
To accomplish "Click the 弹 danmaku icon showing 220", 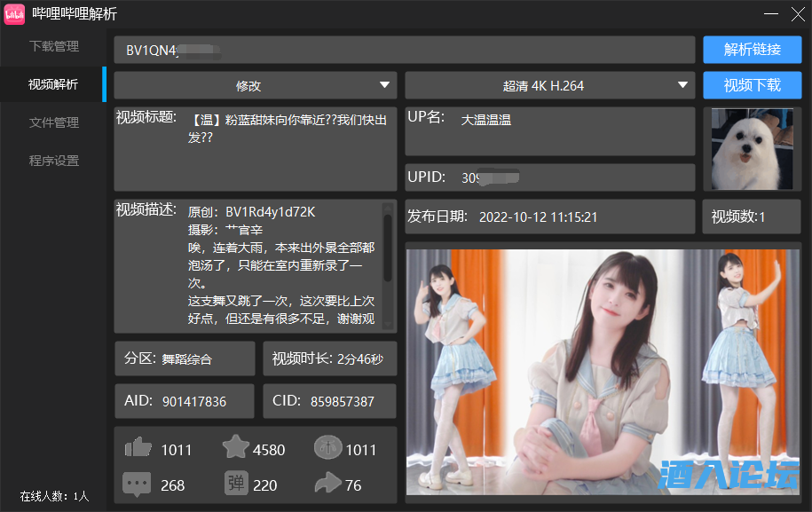I will click(234, 484).
